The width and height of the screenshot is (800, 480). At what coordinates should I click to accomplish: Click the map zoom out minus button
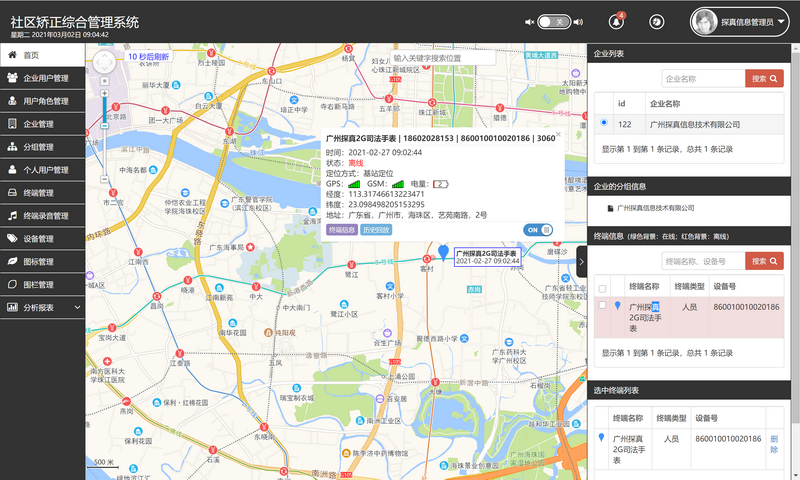click(x=105, y=179)
